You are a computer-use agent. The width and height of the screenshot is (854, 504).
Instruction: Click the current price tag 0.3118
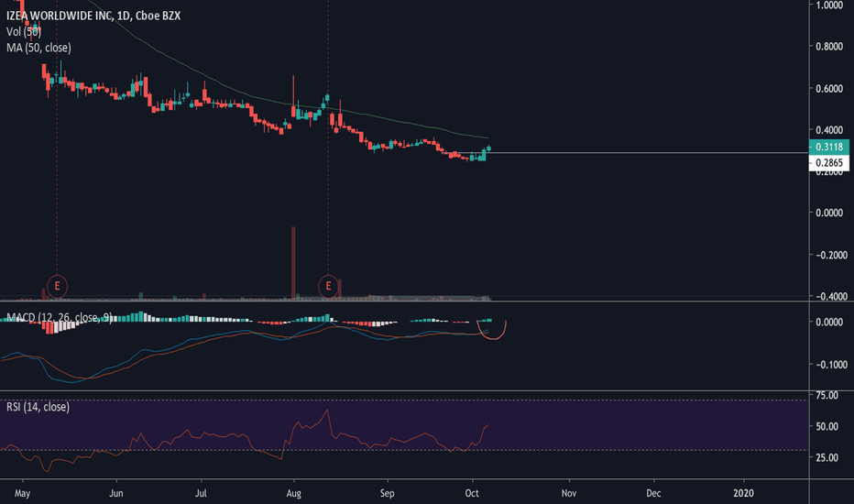point(829,148)
